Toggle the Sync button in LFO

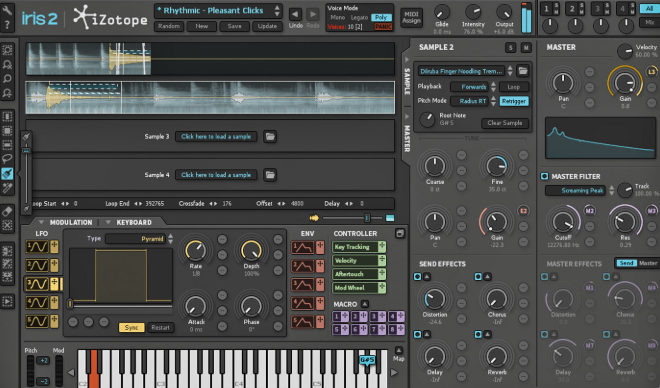pos(131,327)
